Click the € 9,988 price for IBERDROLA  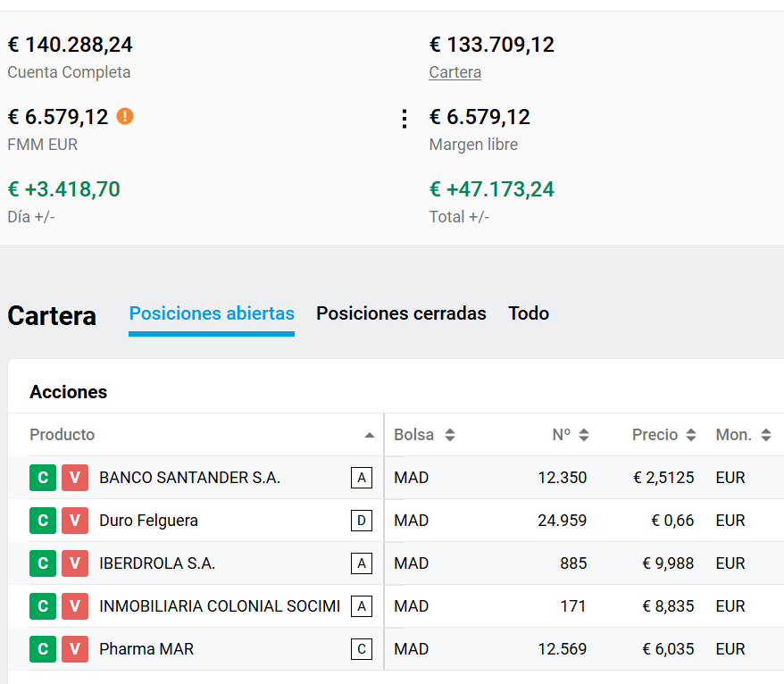(x=668, y=563)
